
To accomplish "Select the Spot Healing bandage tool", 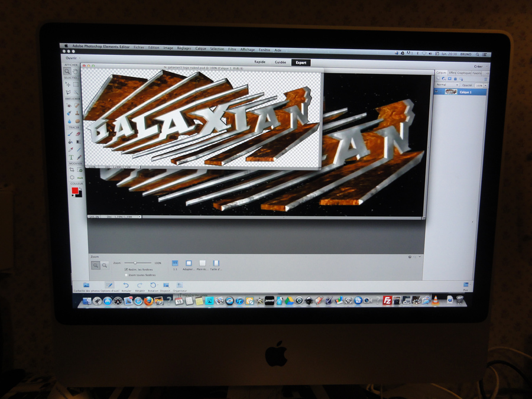I will pos(77,106).
